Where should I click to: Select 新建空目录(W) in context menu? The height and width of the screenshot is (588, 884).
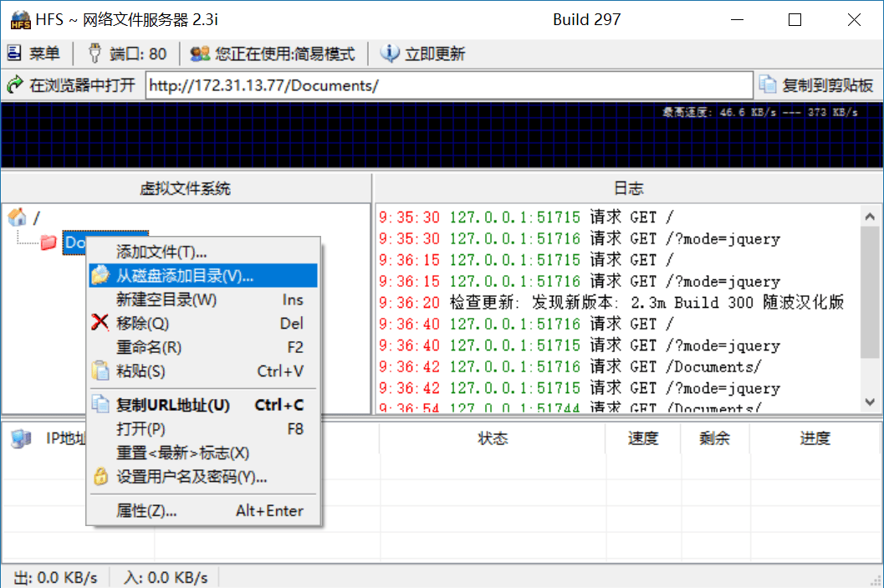click(x=166, y=299)
